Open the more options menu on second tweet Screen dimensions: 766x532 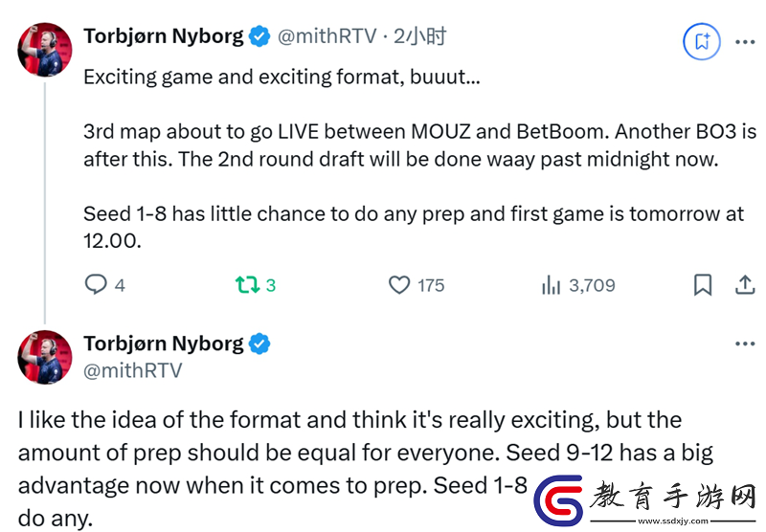745,344
